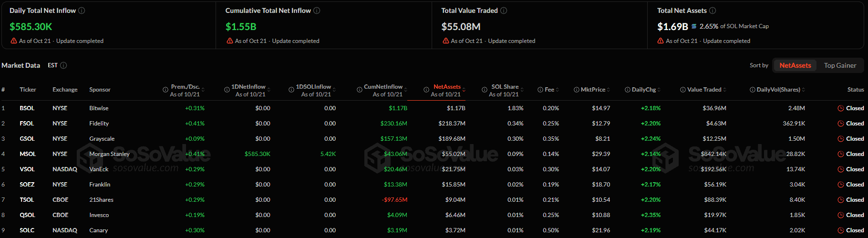Click the EST timezone info icon
The height and width of the screenshot is (238, 868).
(x=63, y=65)
